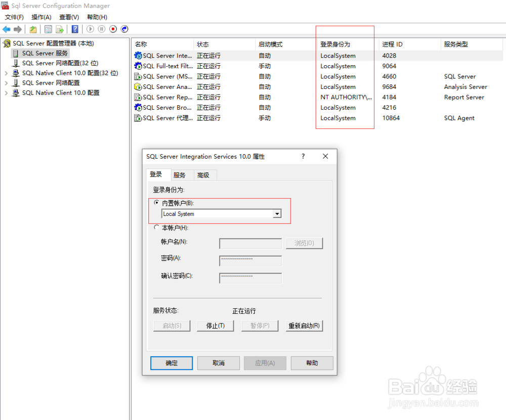Sort by the 进程 ID column header

tap(409, 44)
